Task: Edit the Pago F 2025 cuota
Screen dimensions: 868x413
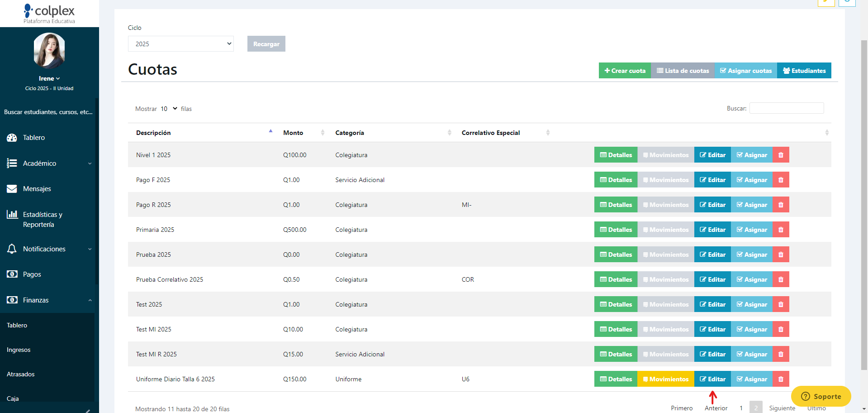Action: [712, 180]
